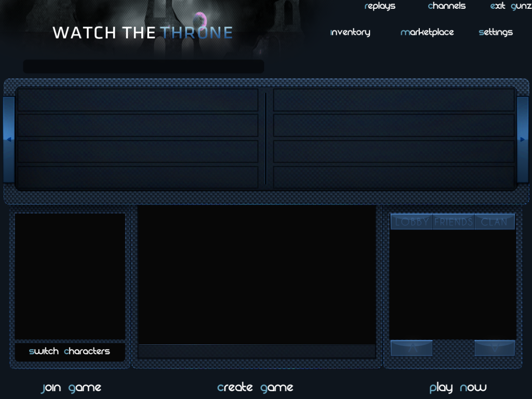Image resolution: width=532 pixels, height=399 pixels.
Task: Switch to the Lobby tab
Action: [411, 222]
